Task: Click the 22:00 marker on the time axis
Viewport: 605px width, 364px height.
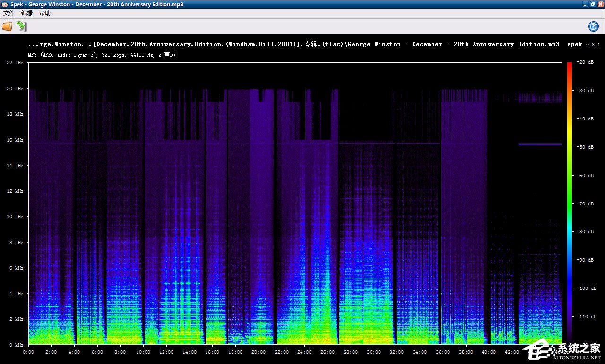Action: (x=282, y=352)
